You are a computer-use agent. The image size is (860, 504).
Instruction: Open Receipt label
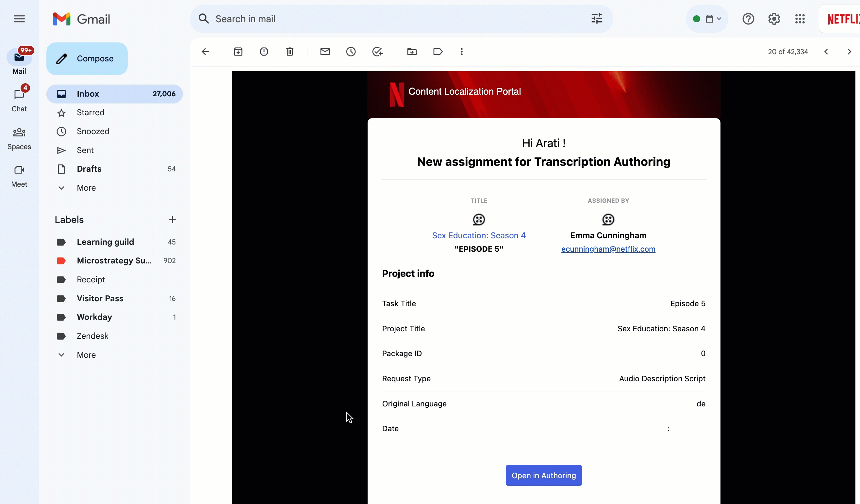114,280
